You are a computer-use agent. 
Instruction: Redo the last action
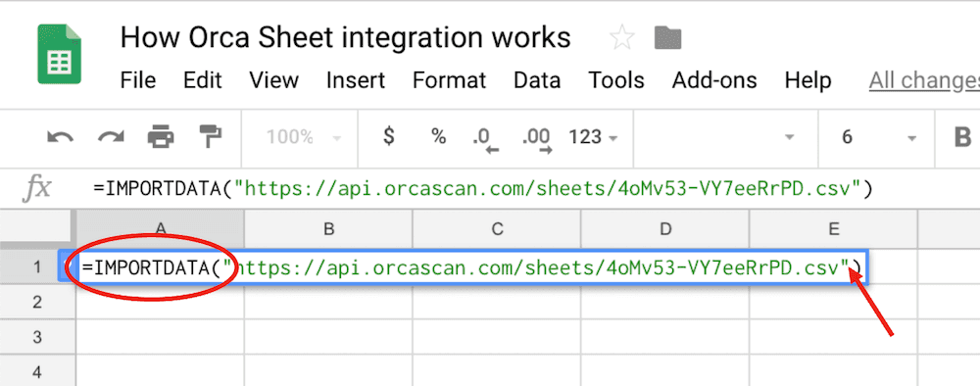click(111, 137)
